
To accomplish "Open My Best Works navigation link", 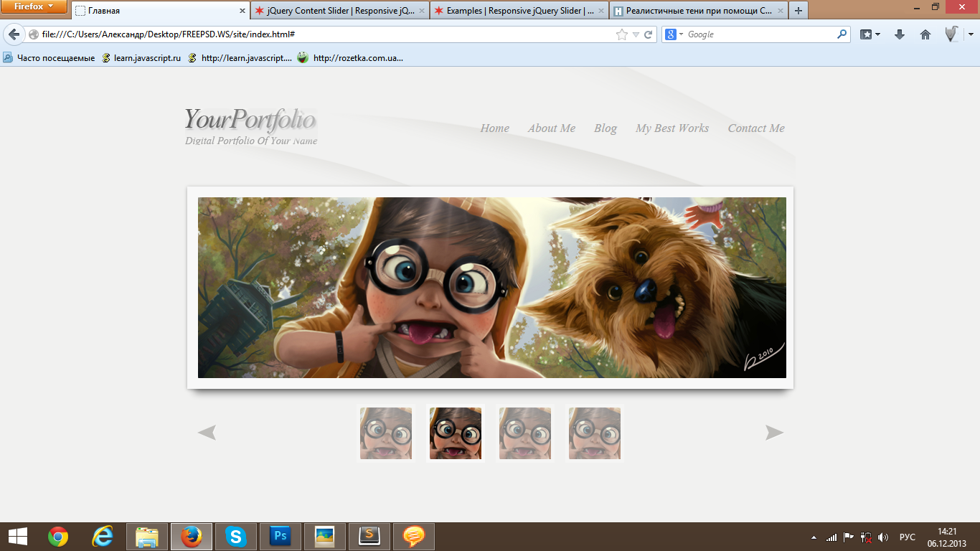I will point(672,128).
